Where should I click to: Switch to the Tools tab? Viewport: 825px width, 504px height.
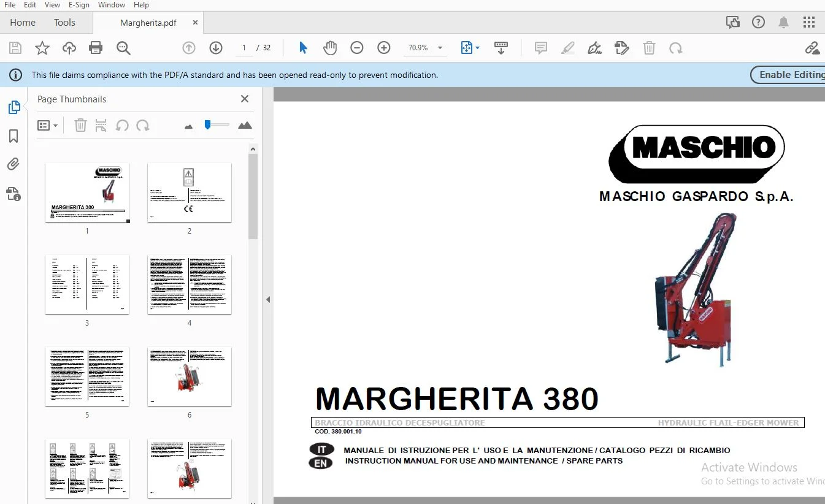pyautogui.click(x=64, y=23)
